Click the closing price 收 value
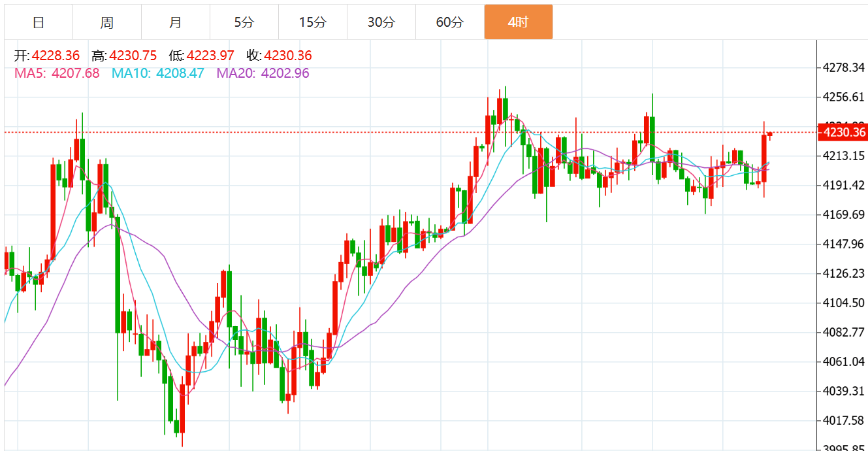This screenshot has height=451, width=868. point(287,56)
